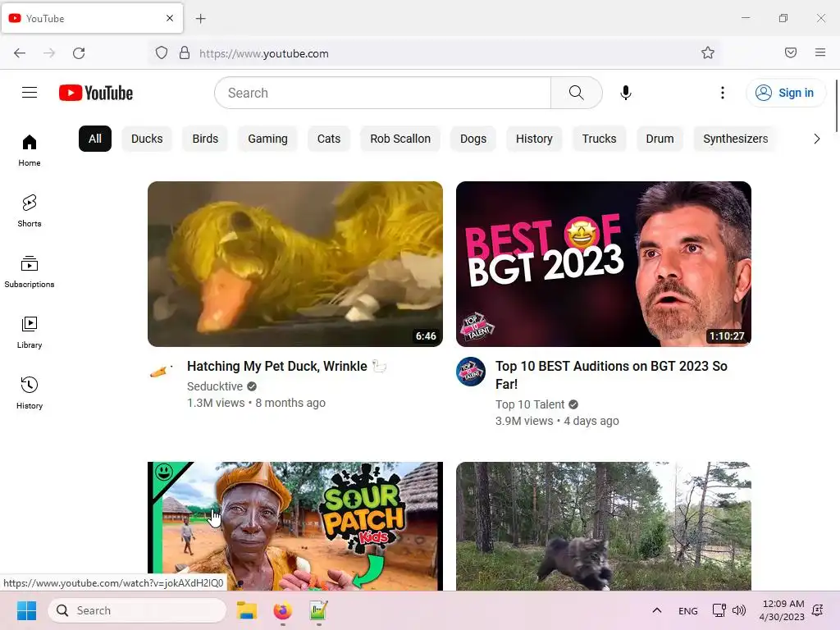Open History from the sidebar
840x630 pixels.
tap(30, 393)
